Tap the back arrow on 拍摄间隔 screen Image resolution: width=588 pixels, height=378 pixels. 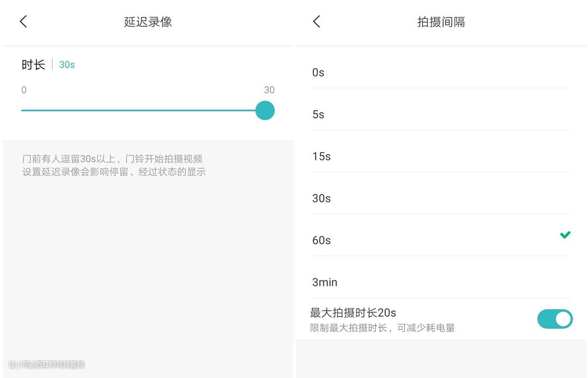click(317, 22)
